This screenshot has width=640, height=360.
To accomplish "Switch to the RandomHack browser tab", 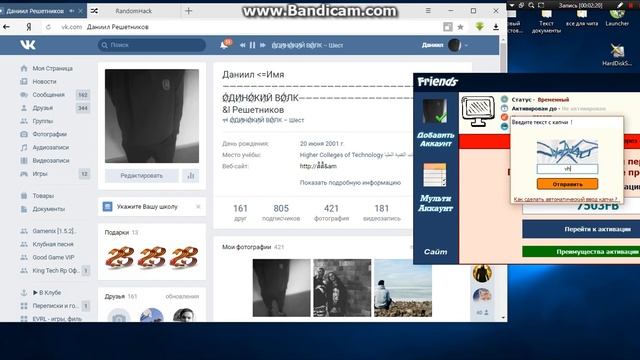I will point(133,11).
